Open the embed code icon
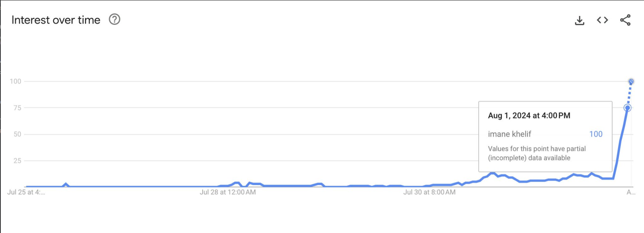The image size is (644, 233). pyautogui.click(x=602, y=20)
